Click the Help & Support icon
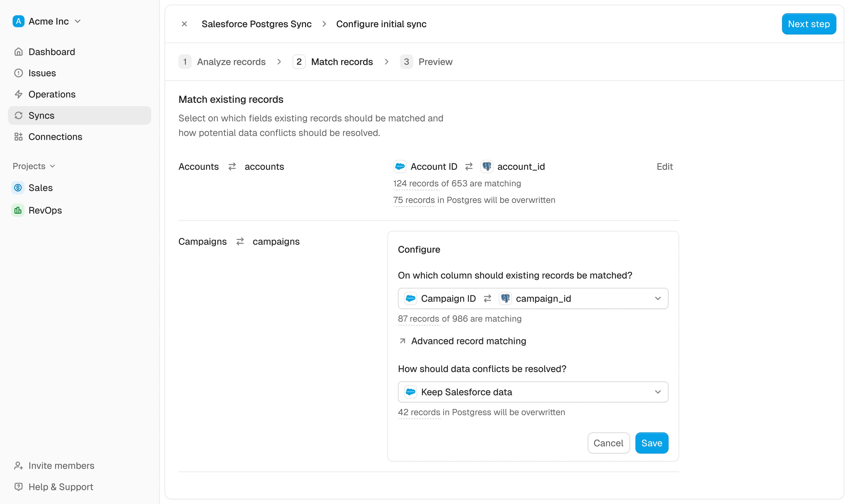This screenshot has height=504, width=849. [18, 487]
